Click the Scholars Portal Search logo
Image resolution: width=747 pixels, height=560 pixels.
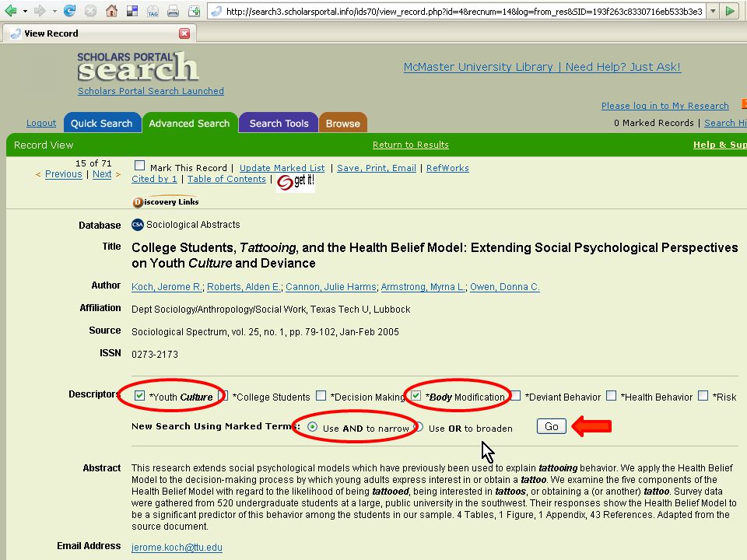click(138, 66)
